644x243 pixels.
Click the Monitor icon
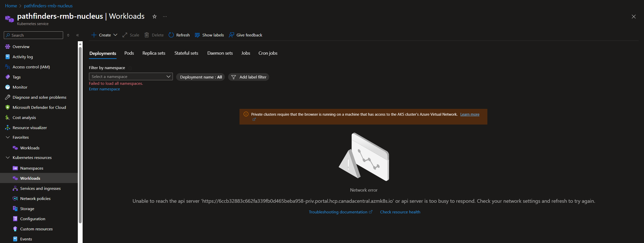click(8, 87)
